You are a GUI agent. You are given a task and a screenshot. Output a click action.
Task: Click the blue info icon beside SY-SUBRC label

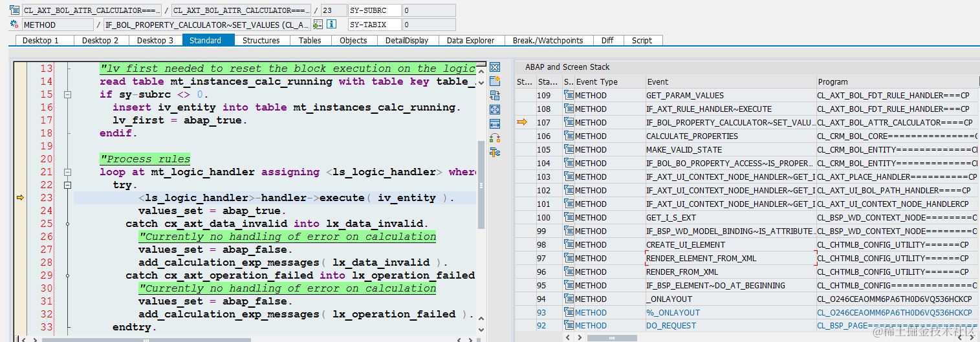(332, 25)
